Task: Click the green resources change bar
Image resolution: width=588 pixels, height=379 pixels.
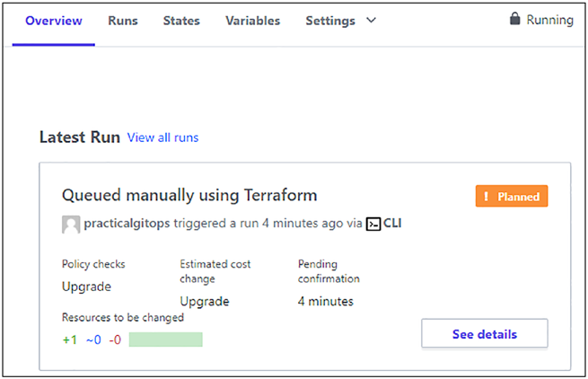Action: click(x=166, y=339)
